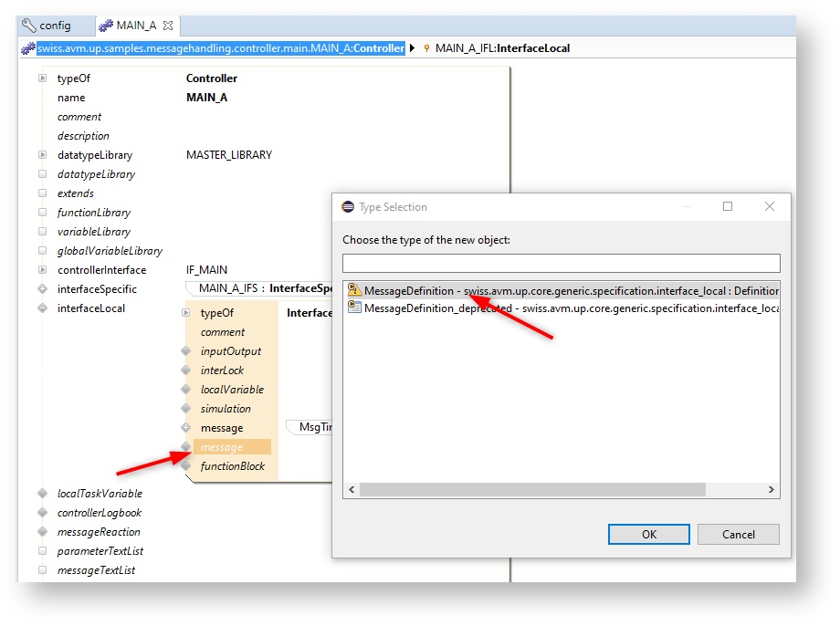
Task: Click the diamond icon next to simulation
Action: click(x=186, y=409)
